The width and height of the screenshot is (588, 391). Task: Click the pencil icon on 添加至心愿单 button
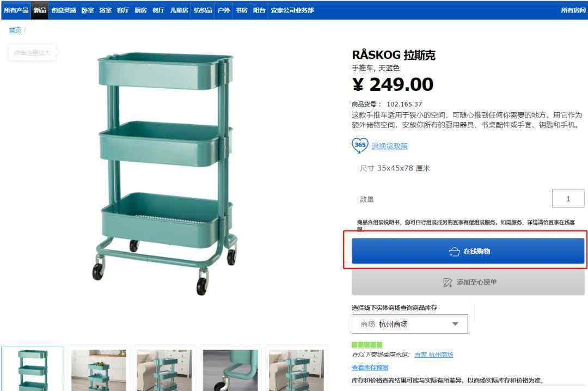(x=448, y=283)
